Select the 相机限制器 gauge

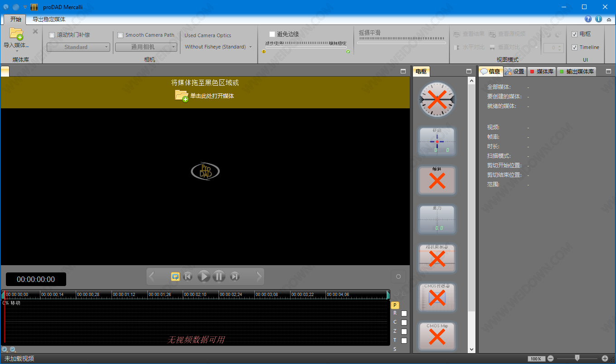point(437,259)
